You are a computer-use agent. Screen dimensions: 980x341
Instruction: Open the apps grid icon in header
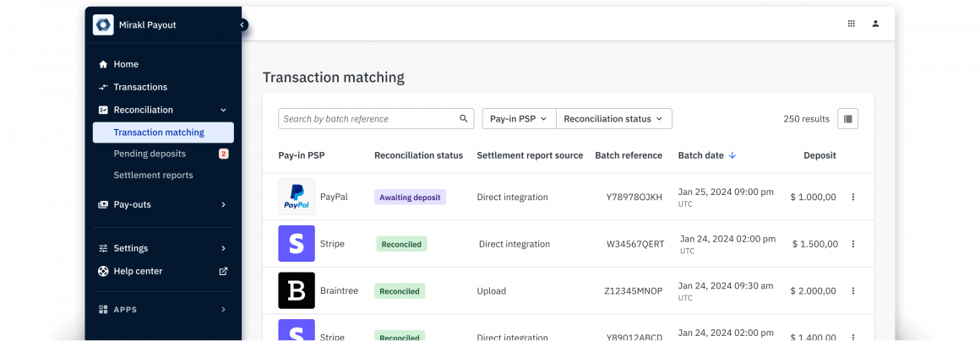tap(851, 24)
